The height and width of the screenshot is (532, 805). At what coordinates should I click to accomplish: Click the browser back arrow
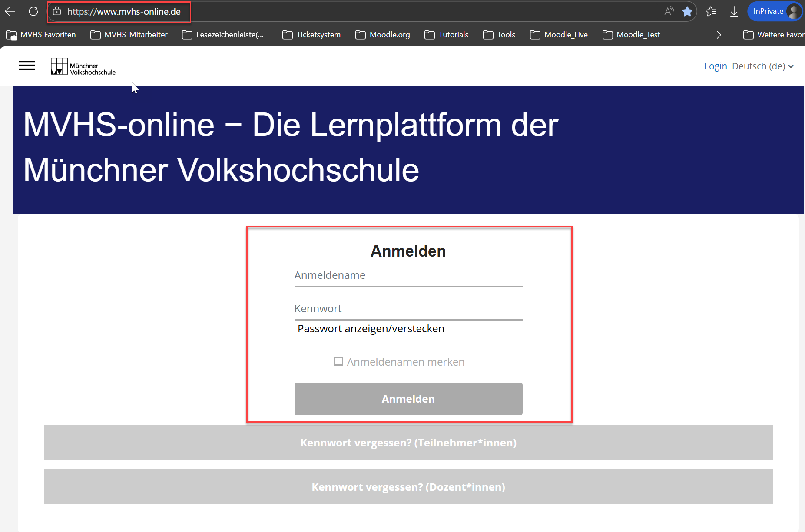10,12
